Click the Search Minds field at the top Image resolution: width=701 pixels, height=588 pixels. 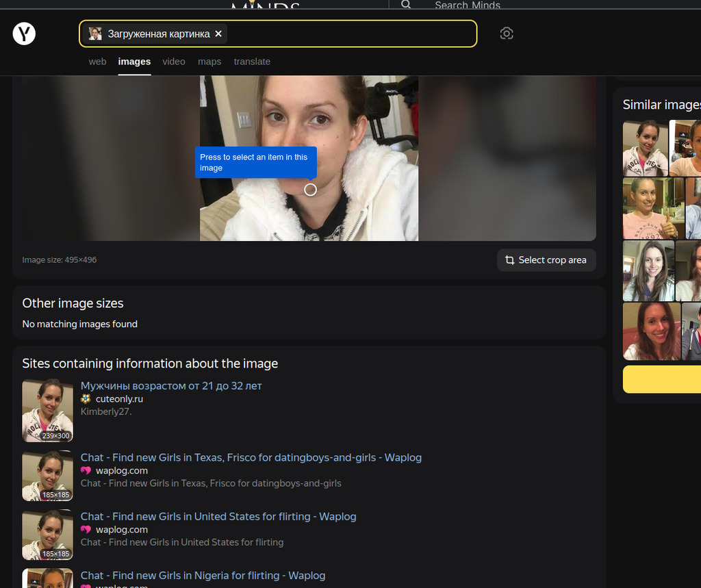(x=467, y=5)
